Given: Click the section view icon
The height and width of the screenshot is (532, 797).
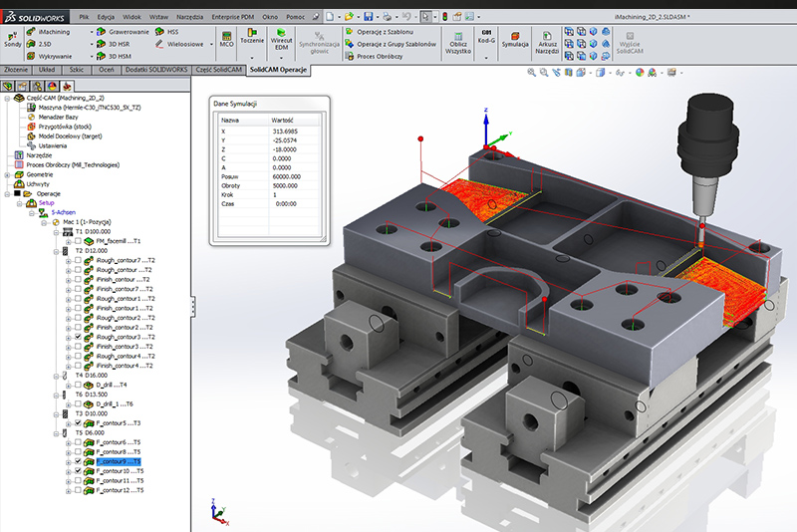Looking at the screenshot, I should [569, 73].
